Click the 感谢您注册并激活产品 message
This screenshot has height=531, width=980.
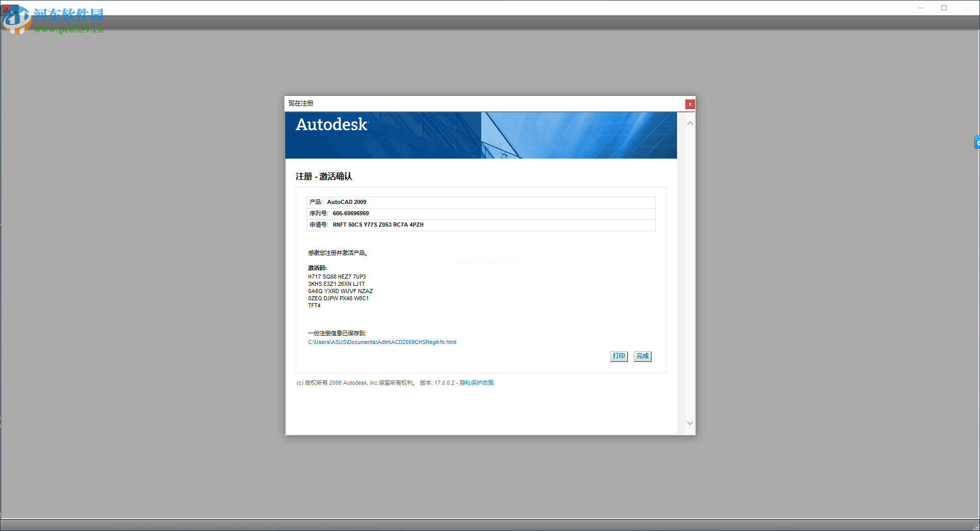(x=337, y=253)
